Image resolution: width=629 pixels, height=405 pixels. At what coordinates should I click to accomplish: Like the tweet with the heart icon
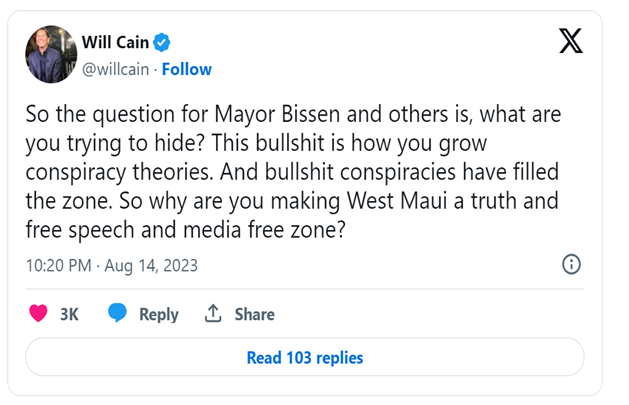(39, 314)
